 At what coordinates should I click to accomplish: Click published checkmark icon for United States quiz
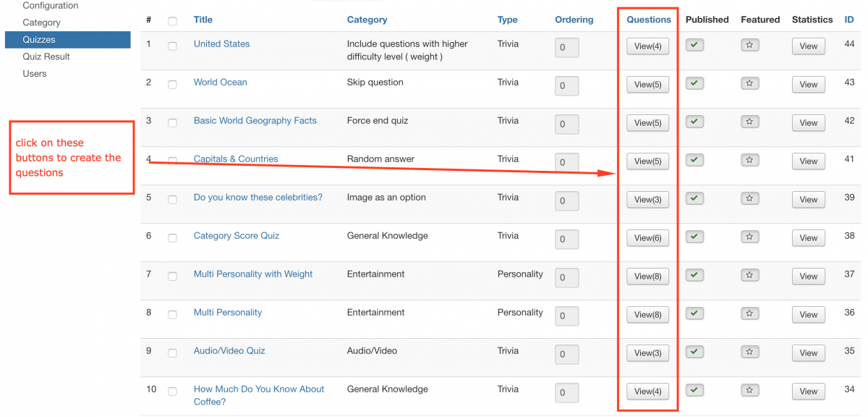(694, 45)
